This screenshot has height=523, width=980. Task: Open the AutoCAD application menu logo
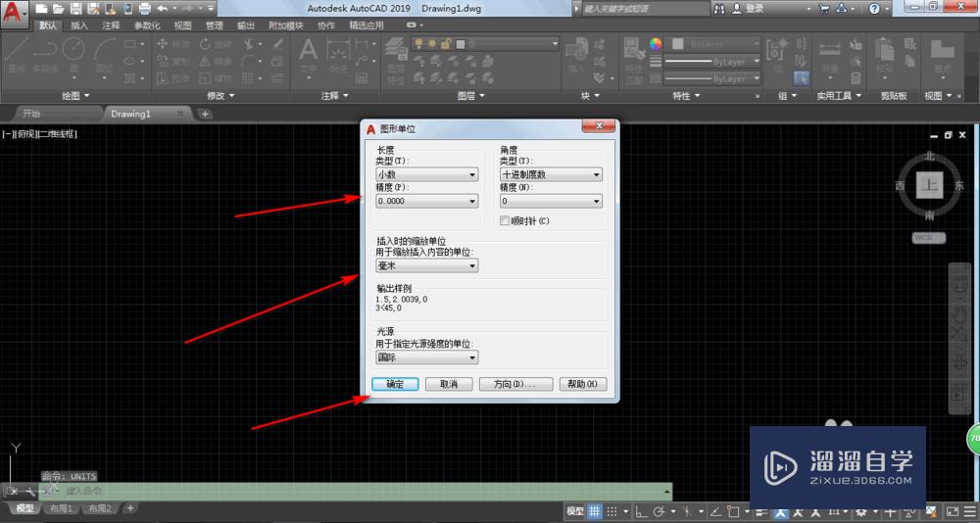(14, 14)
